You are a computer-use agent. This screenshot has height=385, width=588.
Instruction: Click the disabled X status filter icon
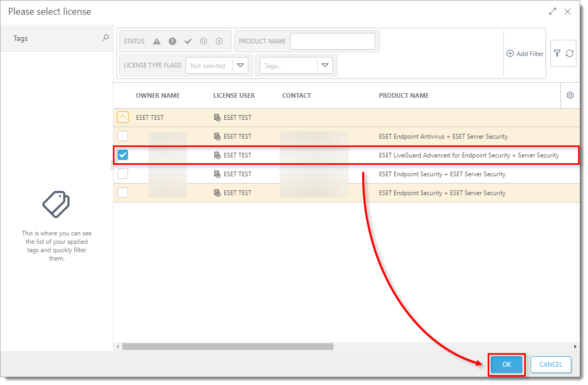click(x=220, y=41)
